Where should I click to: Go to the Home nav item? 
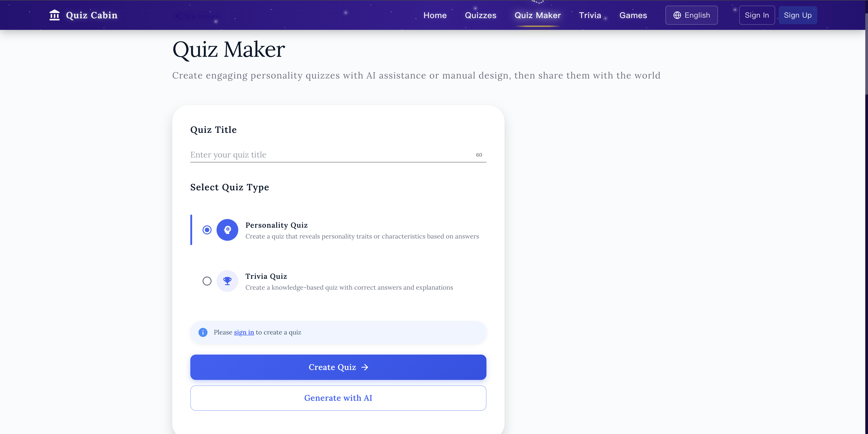click(x=435, y=15)
